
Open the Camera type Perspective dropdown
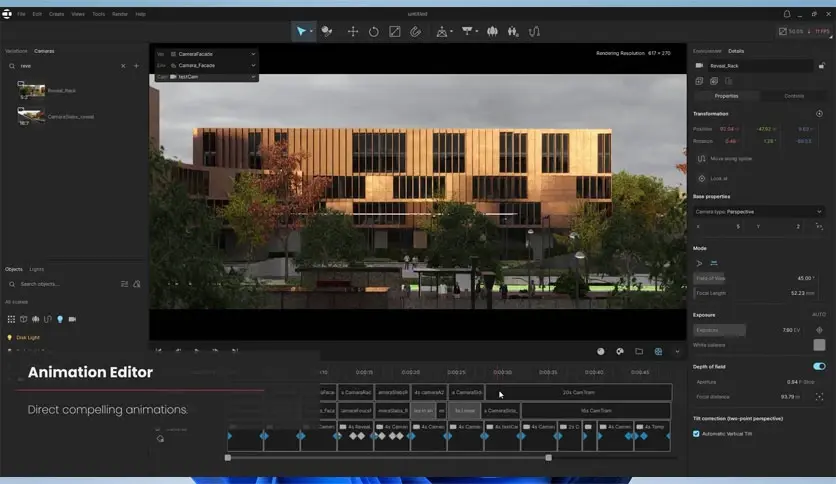(x=759, y=212)
